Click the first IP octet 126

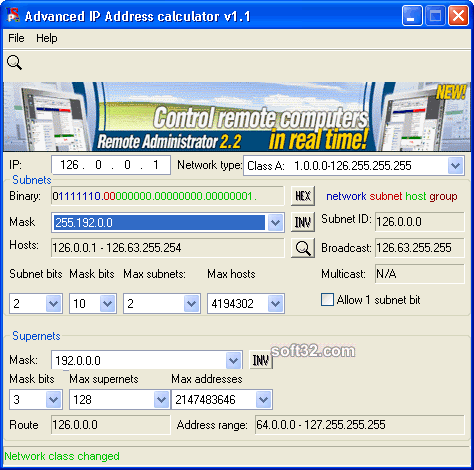coord(69,165)
